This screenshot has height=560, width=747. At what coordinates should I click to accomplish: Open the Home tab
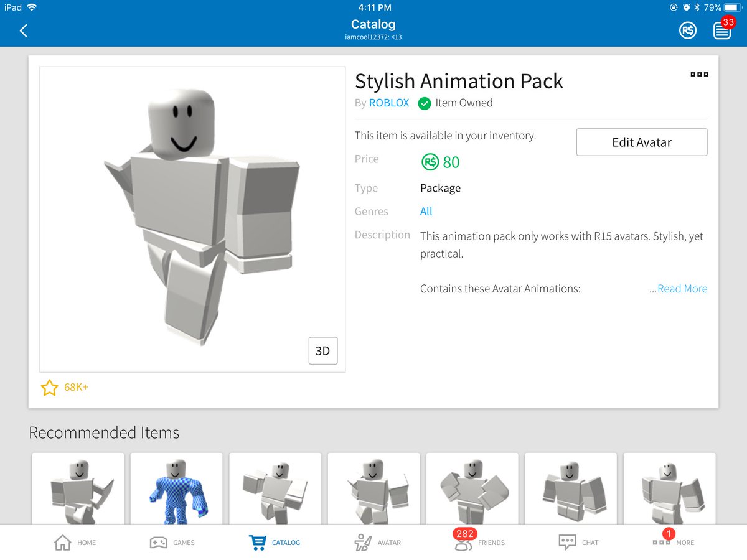[75, 543]
